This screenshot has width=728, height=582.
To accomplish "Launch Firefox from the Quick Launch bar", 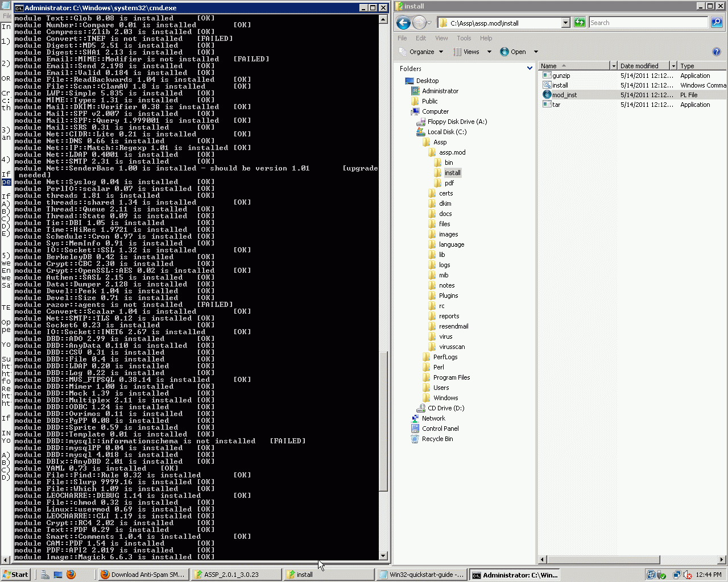I will [71, 575].
